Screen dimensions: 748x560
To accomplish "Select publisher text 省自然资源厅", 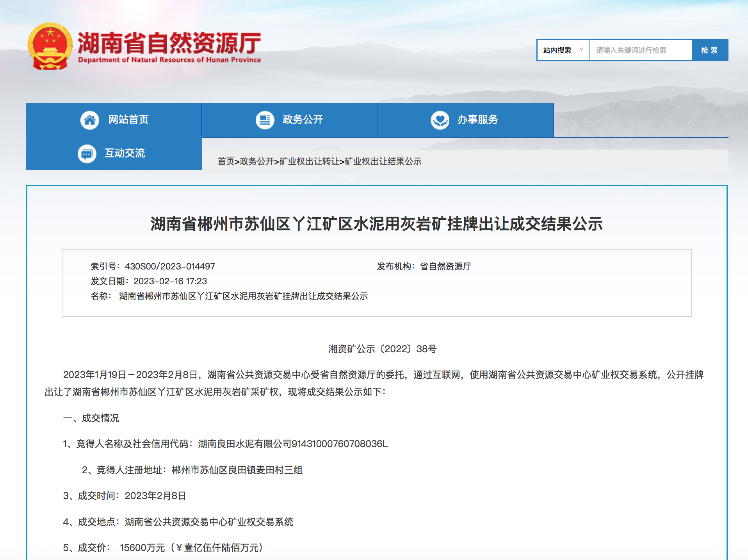I will pos(445,266).
